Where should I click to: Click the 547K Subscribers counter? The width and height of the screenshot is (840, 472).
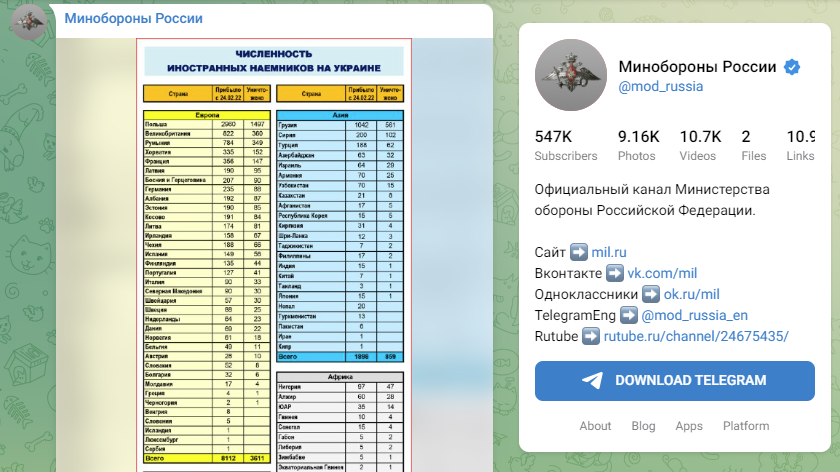[x=566, y=145]
